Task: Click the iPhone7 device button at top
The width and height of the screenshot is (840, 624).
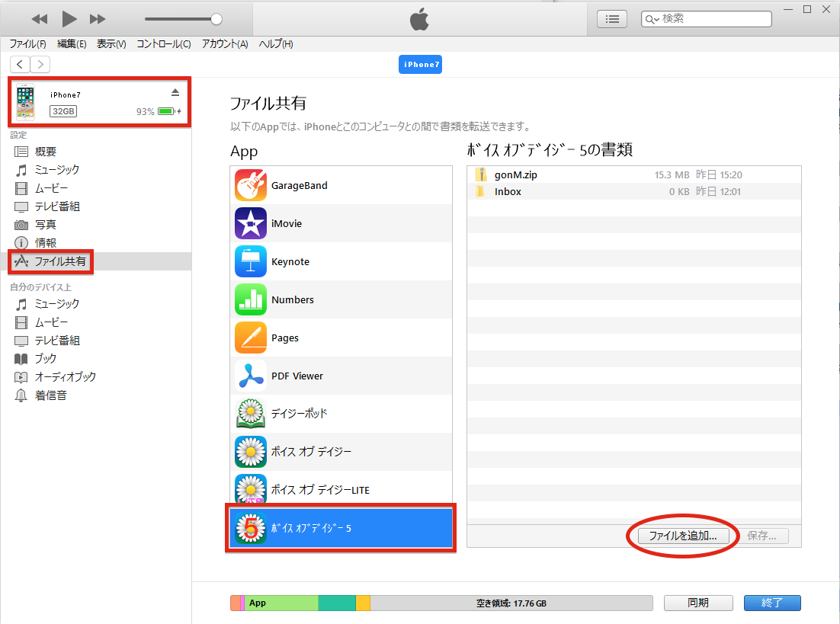Action: point(421,64)
